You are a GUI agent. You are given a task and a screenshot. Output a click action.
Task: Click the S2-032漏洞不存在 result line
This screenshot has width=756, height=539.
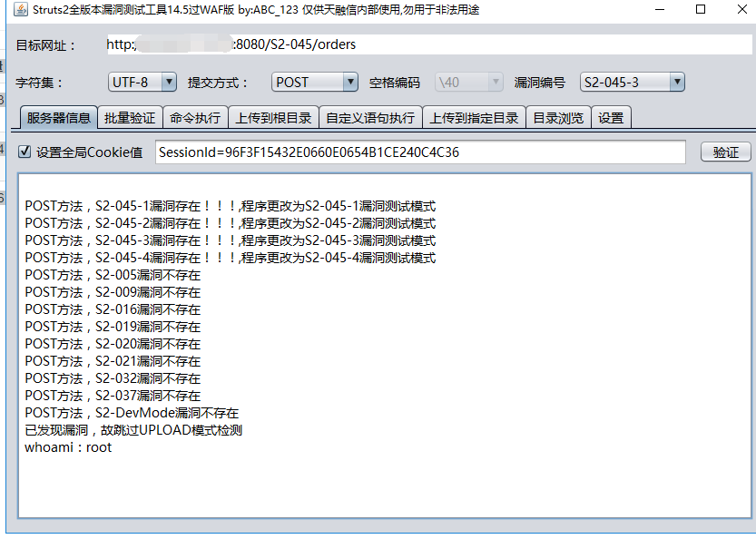(113, 378)
